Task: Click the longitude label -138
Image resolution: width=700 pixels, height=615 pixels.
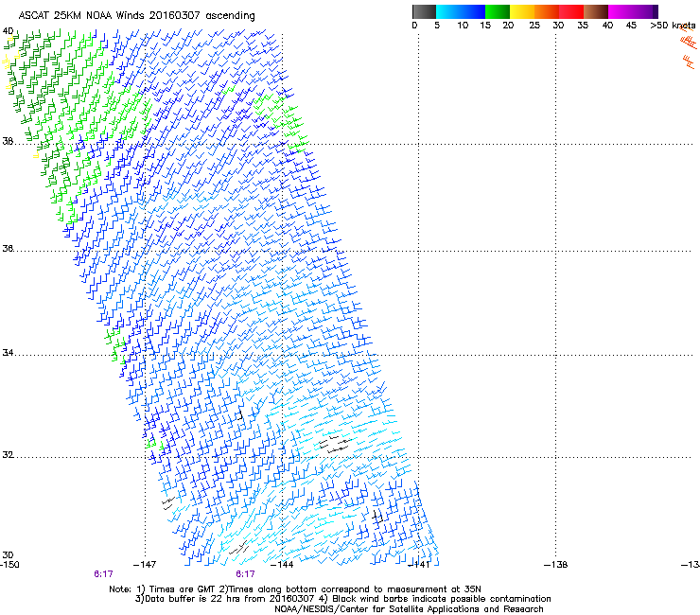Action: [556, 565]
